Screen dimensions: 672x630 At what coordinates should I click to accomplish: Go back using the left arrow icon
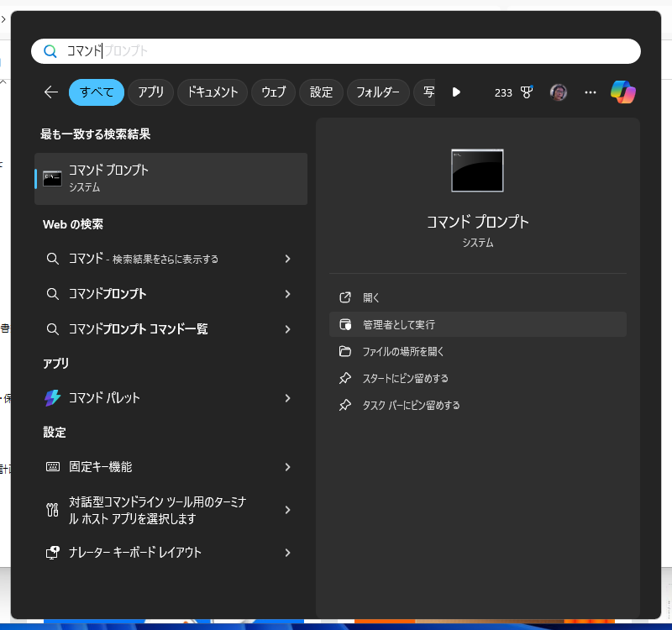tap(51, 92)
